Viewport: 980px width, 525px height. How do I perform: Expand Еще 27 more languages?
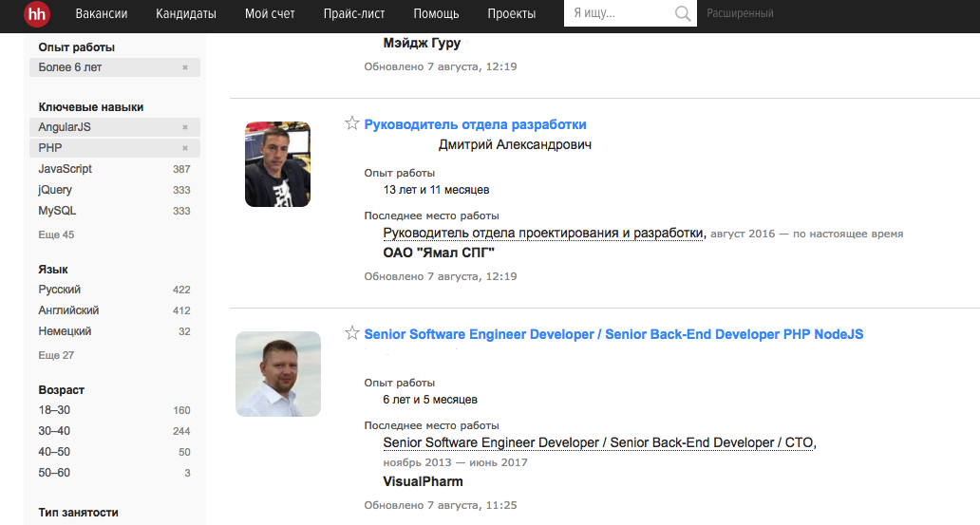56,355
